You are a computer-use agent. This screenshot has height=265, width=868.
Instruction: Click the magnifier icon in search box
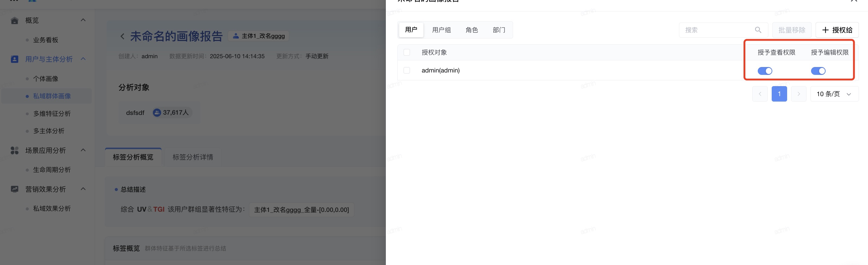pyautogui.click(x=758, y=30)
